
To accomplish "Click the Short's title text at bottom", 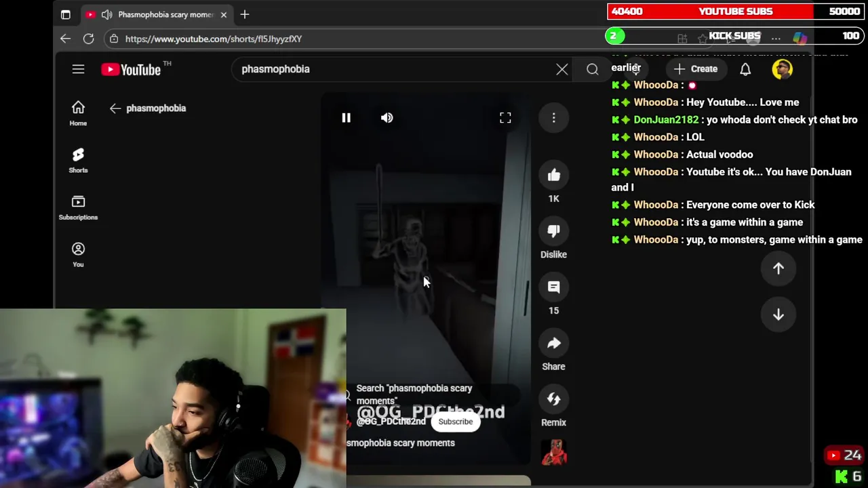I will pos(401,443).
